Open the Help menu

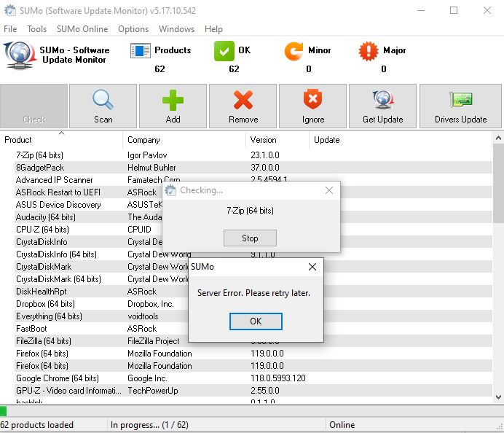[213, 29]
